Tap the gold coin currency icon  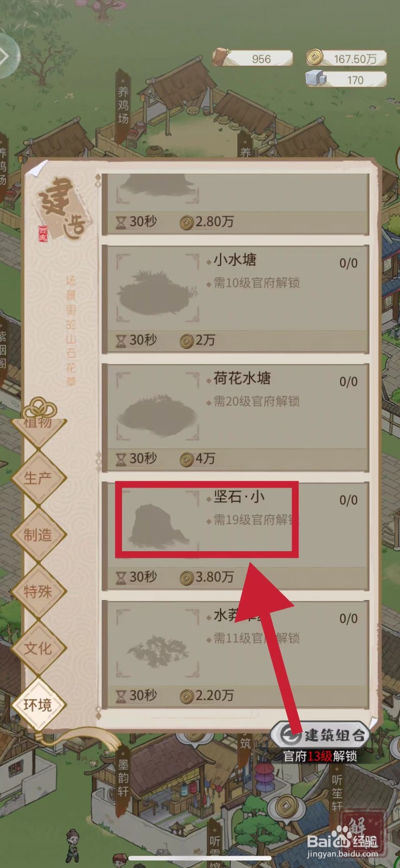point(315,57)
